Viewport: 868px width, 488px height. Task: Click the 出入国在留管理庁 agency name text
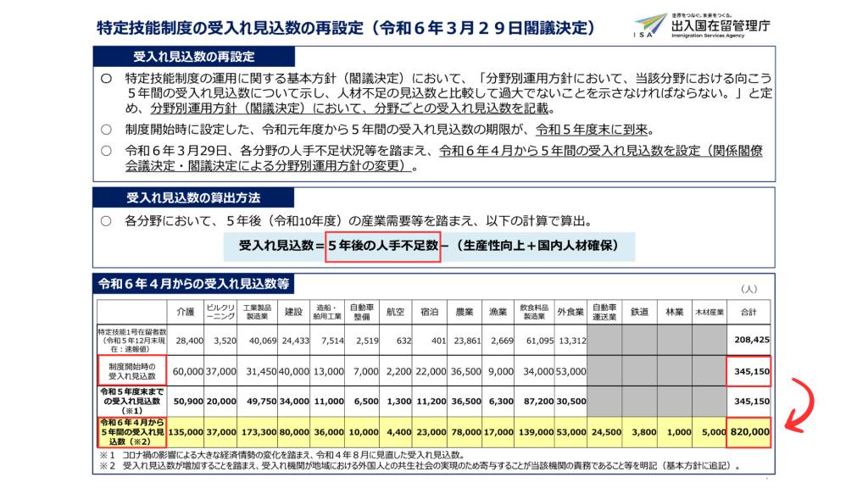pyautogui.click(x=720, y=27)
